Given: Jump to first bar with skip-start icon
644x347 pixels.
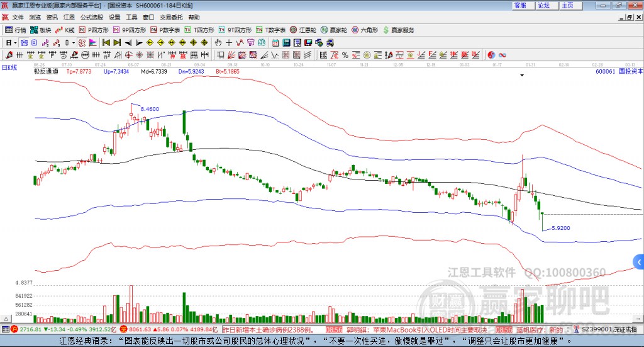Looking at the screenshot, I should click(106, 42).
